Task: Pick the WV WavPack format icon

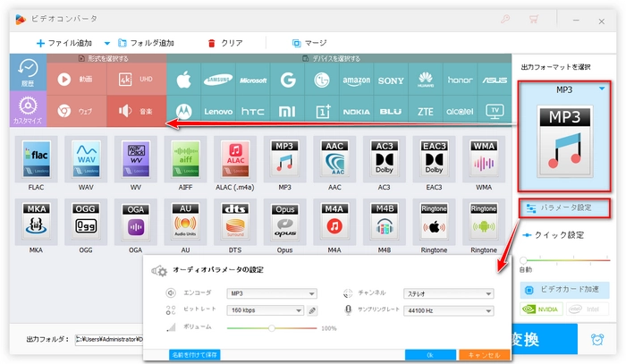Action: tap(136, 159)
